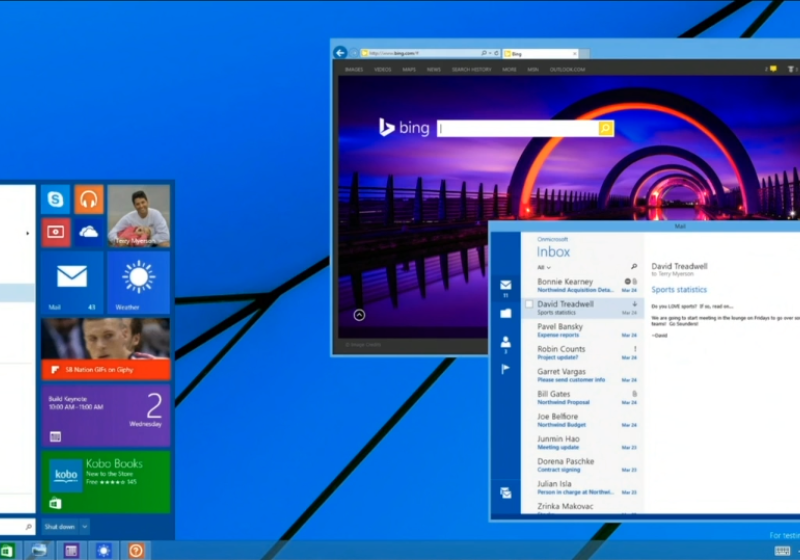Open MORE in Bing navigation
The height and width of the screenshot is (560, 800).
point(509,69)
